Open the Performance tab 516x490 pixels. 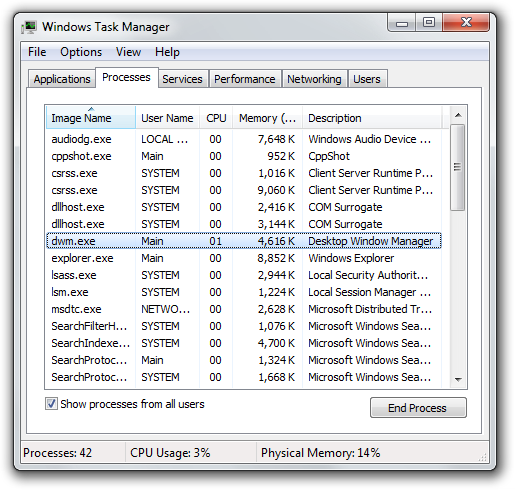pyautogui.click(x=245, y=79)
